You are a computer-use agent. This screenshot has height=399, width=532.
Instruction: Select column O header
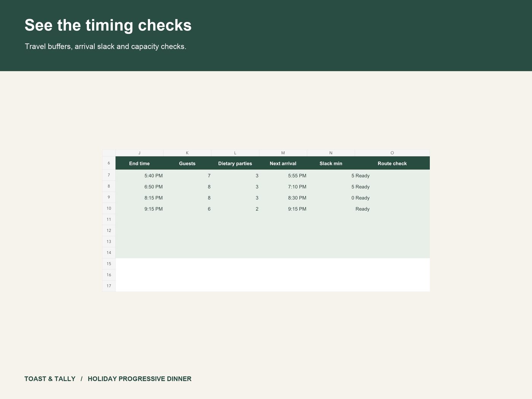pyautogui.click(x=392, y=153)
